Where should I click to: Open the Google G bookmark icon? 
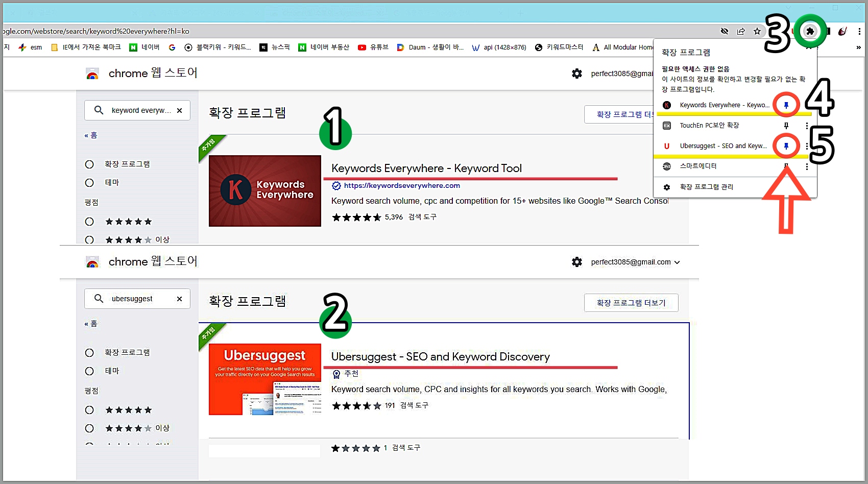[172, 47]
